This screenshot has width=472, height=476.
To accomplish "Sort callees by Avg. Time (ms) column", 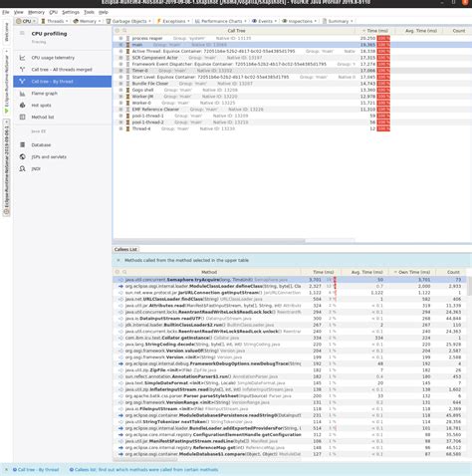I will click(x=365, y=272).
